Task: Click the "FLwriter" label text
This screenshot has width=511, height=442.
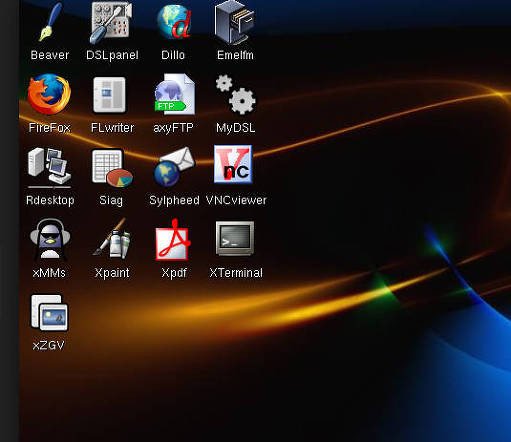Action: pos(112,128)
